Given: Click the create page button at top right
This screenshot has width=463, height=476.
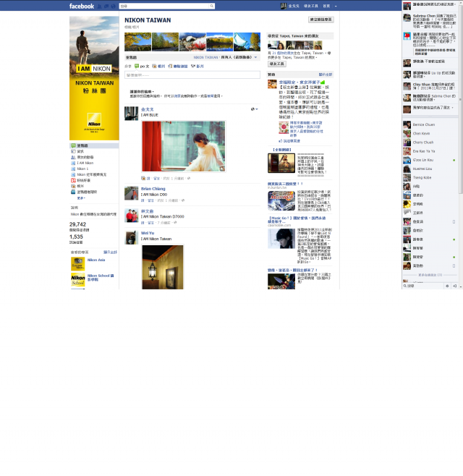Looking at the screenshot, I should (x=321, y=20).
